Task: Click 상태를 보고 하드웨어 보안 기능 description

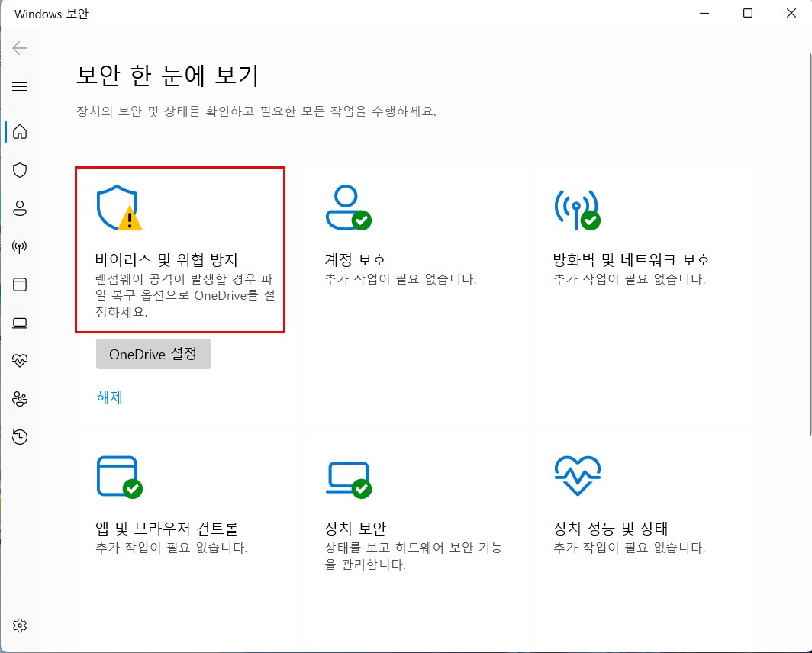Action: (414, 555)
